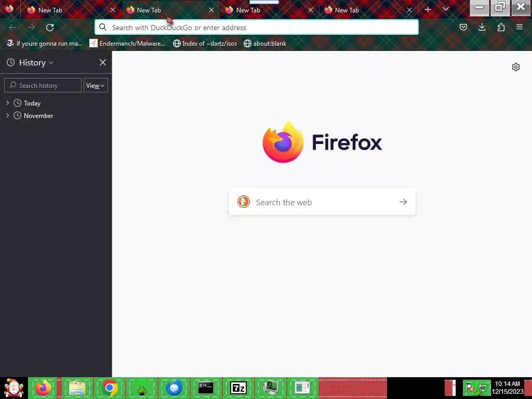Close the first New Tab
Viewport: 532px width, 399px height.
click(113, 10)
